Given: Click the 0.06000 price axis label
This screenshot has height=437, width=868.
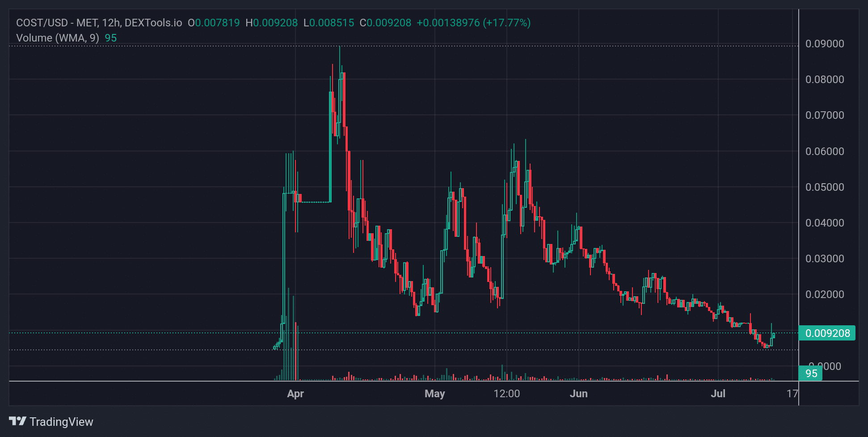Looking at the screenshot, I should [825, 151].
